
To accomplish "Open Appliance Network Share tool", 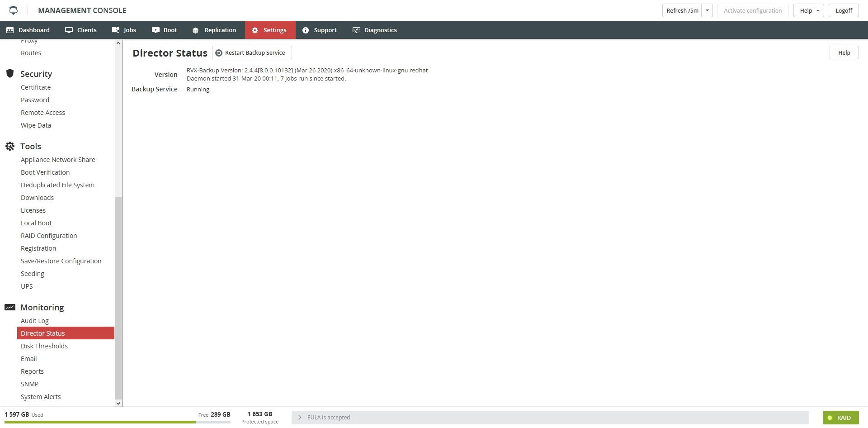I will pos(58,160).
